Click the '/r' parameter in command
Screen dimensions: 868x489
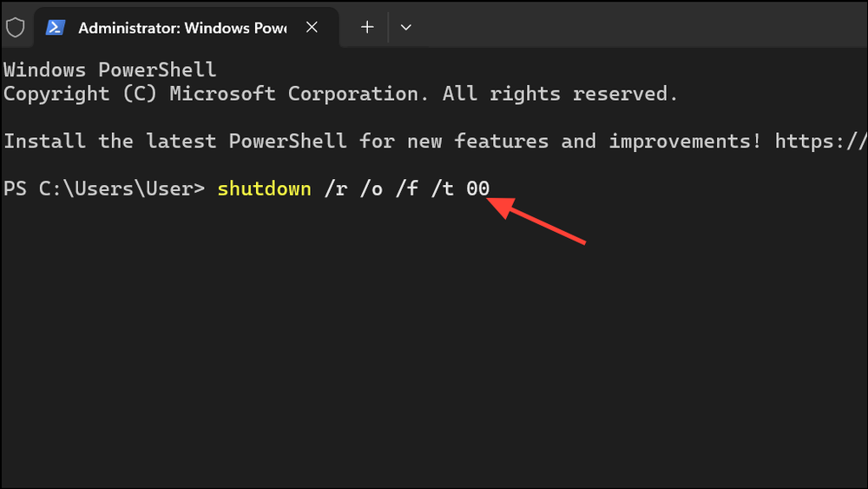click(x=336, y=188)
